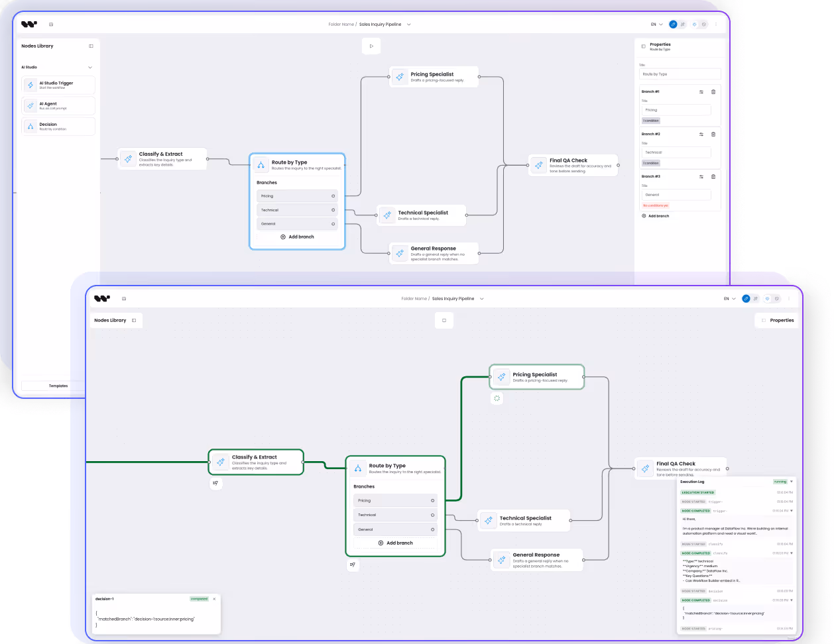Click the save icon in the front window header
The width and height of the screenshot is (834, 644).
124,299
